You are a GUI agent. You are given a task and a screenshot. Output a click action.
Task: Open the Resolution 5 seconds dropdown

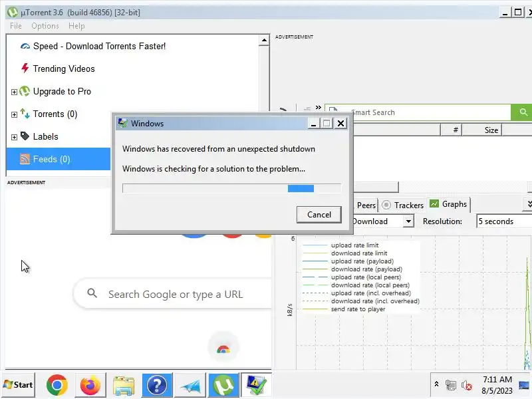click(x=505, y=221)
